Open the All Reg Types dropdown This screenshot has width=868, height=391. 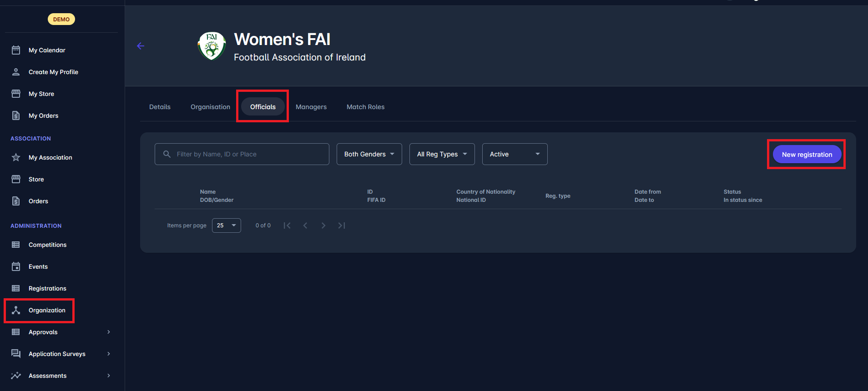pos(442,154)
